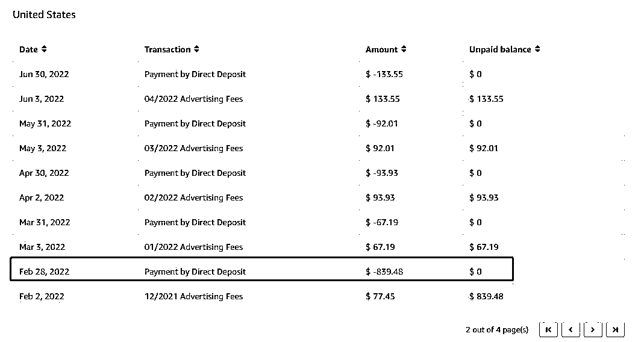Click the Unpaid balance column header
The width and height of the screenshot is (644, 342).
pos(500,49)
